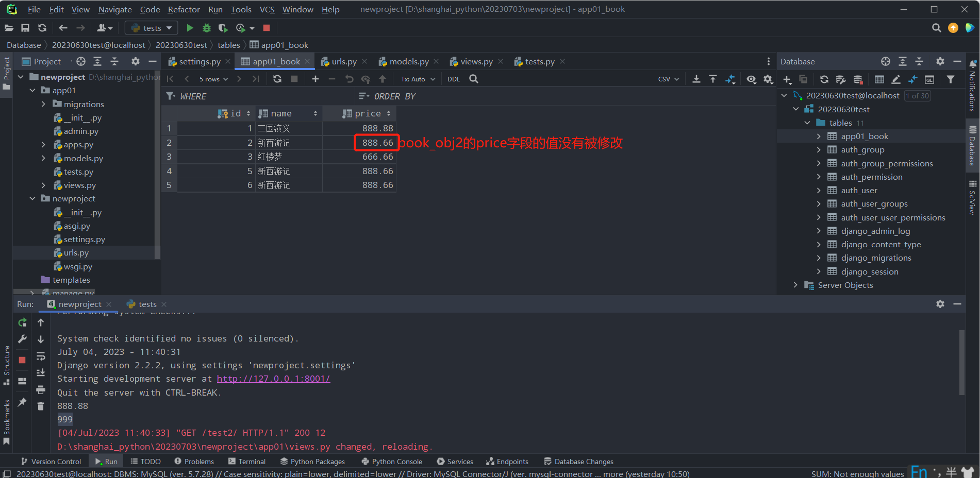Expand the migrations folder in the Project tree

coord(44,104)
